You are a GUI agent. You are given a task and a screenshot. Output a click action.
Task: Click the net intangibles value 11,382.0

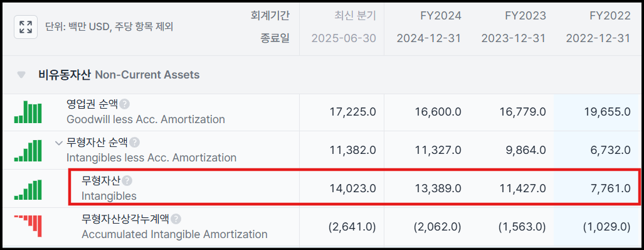[353, 150]
